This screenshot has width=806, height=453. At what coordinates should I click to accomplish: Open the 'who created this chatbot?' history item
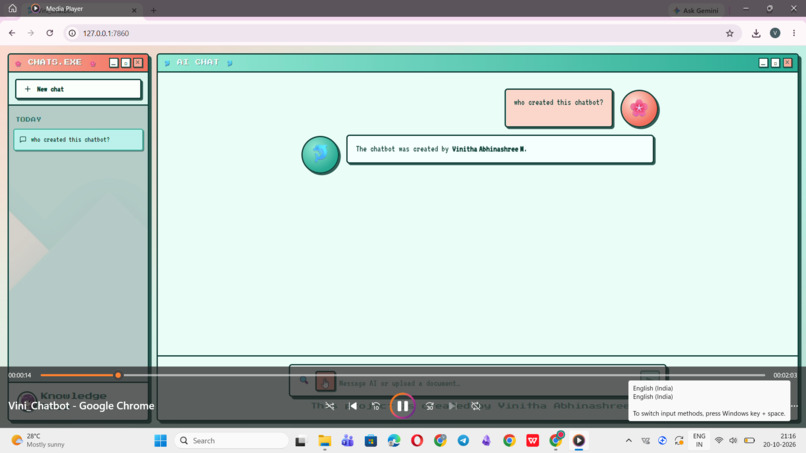[x=78, y=140]
